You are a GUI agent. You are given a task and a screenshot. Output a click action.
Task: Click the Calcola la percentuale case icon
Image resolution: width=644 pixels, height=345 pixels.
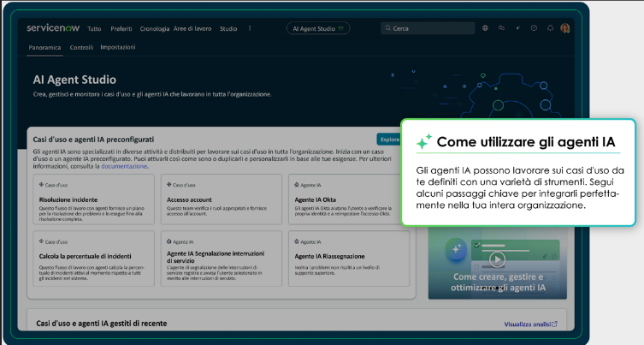click(x=41, y=241)
